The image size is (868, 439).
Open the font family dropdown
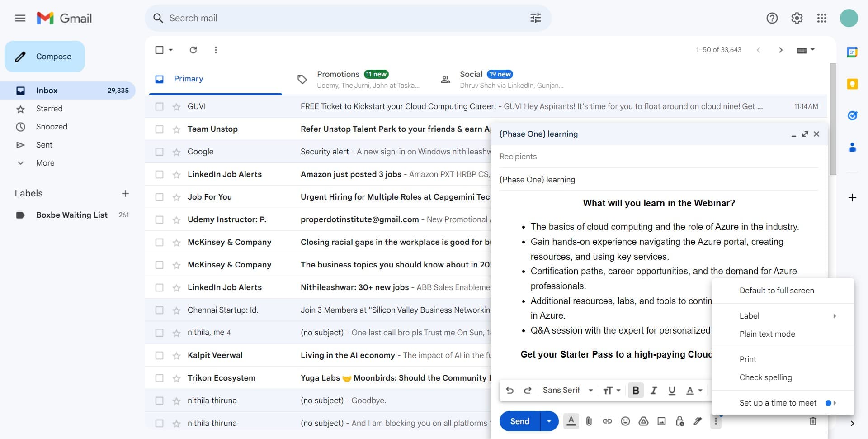[x=567, y=390]
